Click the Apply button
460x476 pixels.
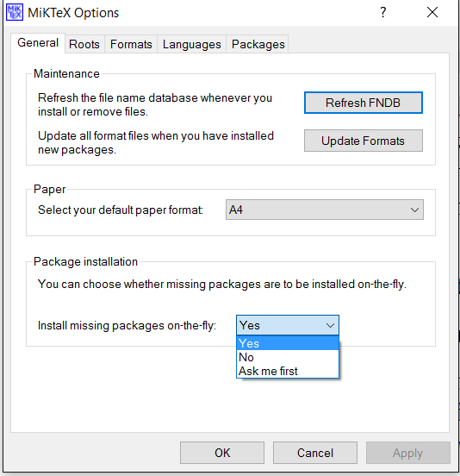pos(407,453)
